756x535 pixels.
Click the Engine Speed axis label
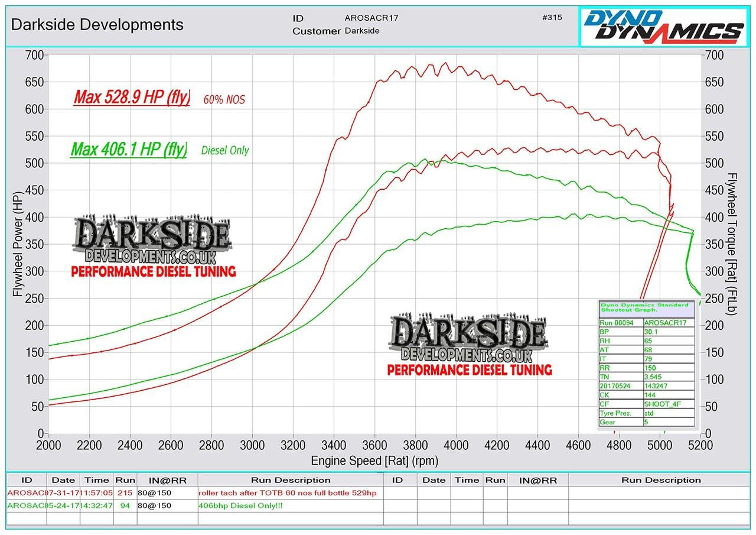tap(374, 461)
